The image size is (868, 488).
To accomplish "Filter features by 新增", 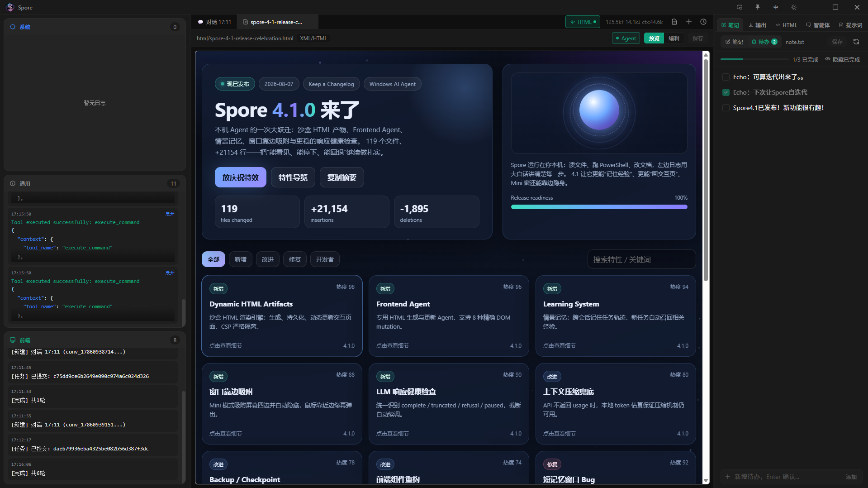I will (x=241, y=259).
